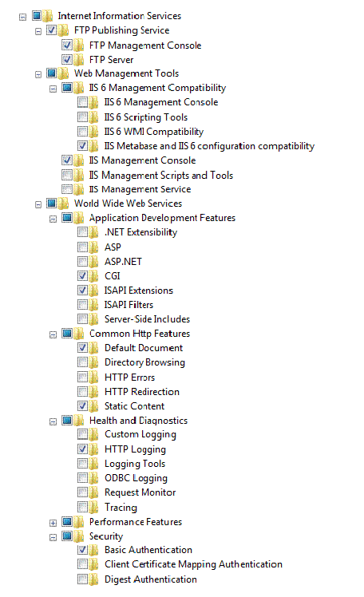Click folder icon for Common Http Features
The width and height of the screenshot is (364, 597).
tap(78, 334)
